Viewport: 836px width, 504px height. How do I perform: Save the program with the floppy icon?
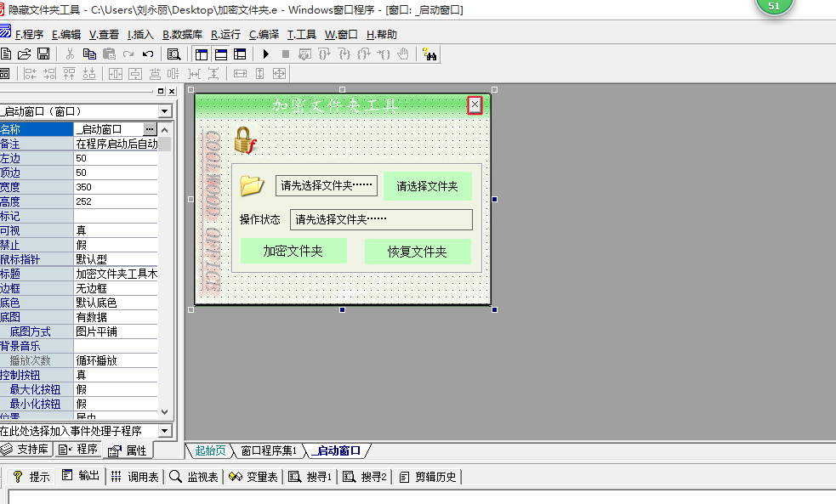[x=43, y=54]
